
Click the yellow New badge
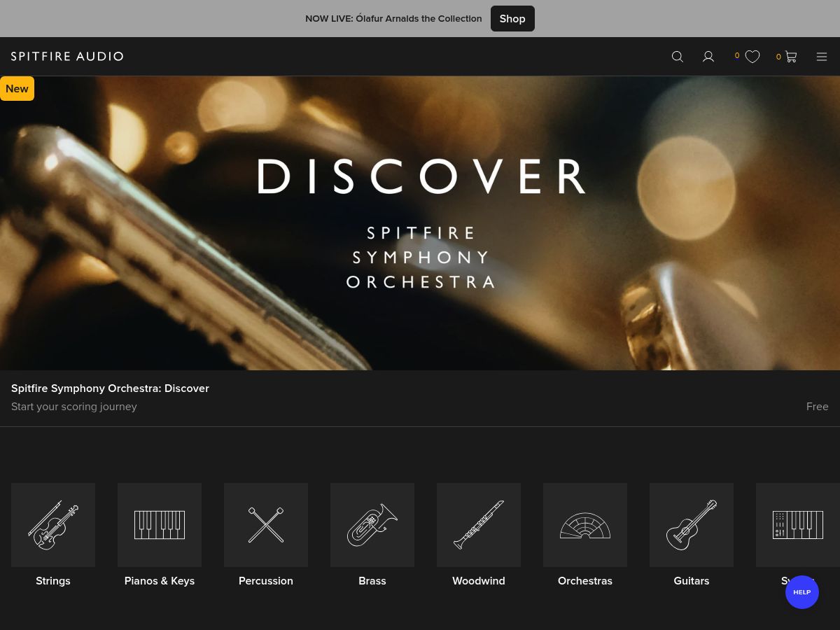click(x=17, y=89)
